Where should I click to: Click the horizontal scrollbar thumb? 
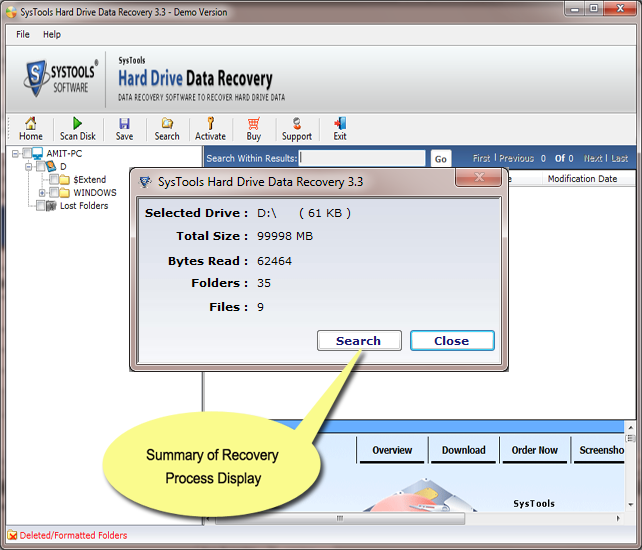point(340,518)
